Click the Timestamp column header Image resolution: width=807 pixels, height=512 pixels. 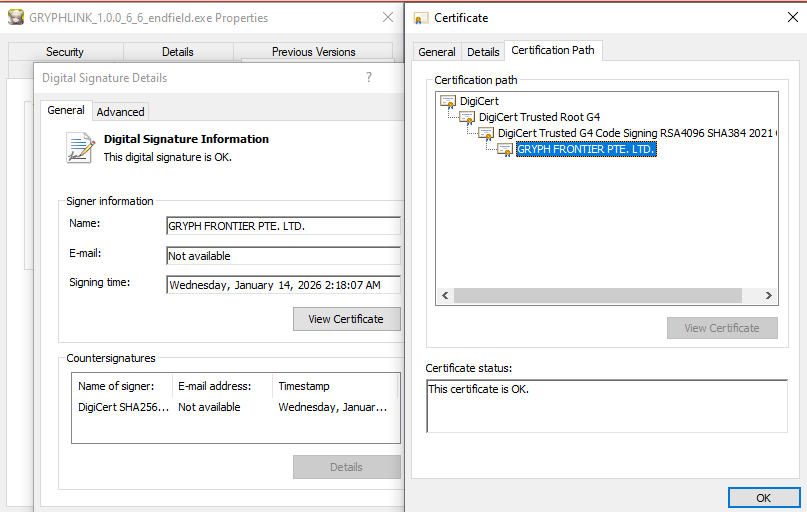pos(335,386)
